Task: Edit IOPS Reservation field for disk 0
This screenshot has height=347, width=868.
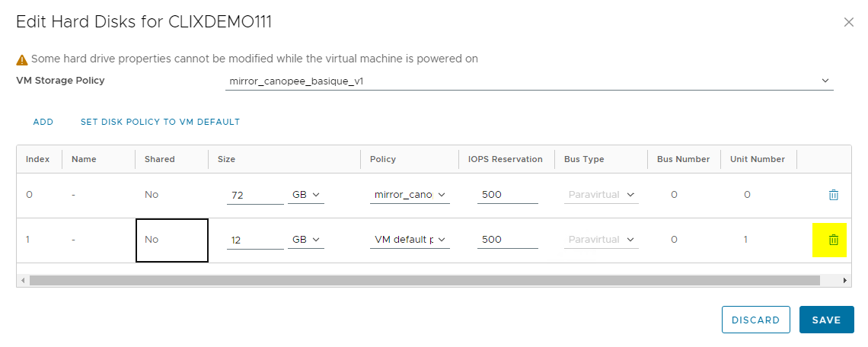Action: [508, 195]
